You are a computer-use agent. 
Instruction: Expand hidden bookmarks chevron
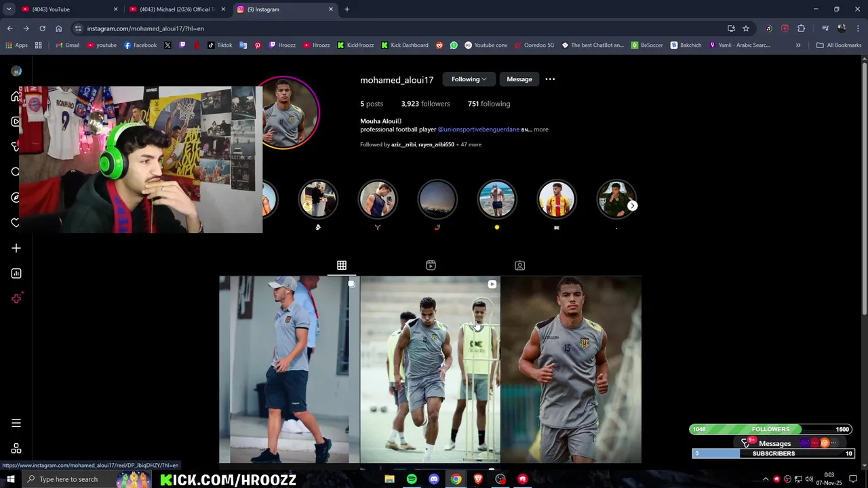click(x=798, y=45)
